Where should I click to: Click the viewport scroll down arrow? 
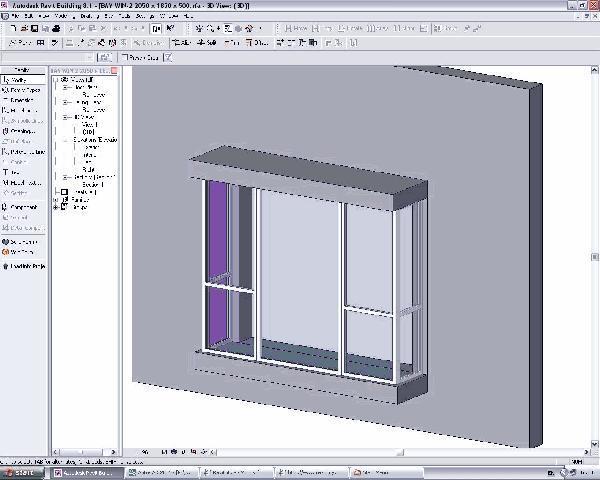pyautogui.click(x=594, y=444)
